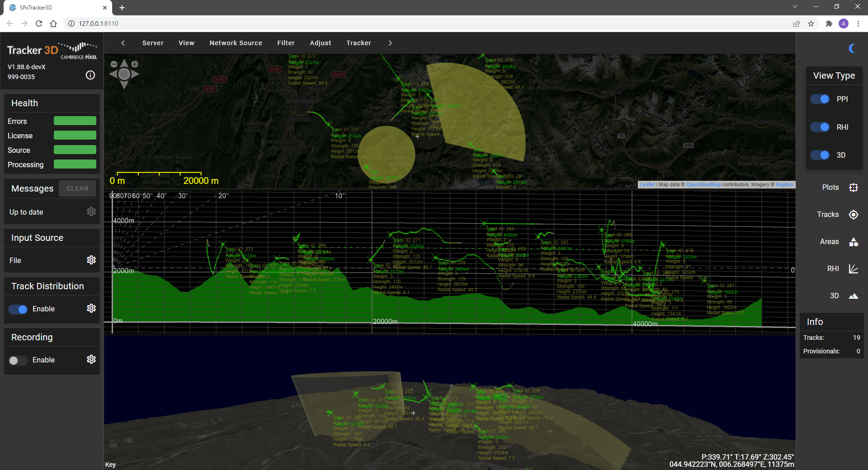Click the Processing health status bar
The height and width of the screenshot is (470, 868).
tap(75, 164)
